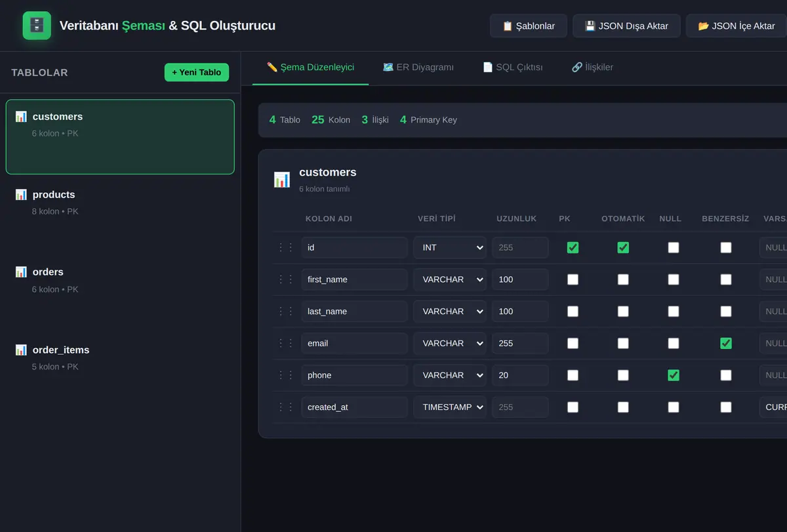Image resolution: width=787 pixels, height=532 pixels.
Task: Uncheck the NULL checkbox for phone
Action: click(674, 375)
